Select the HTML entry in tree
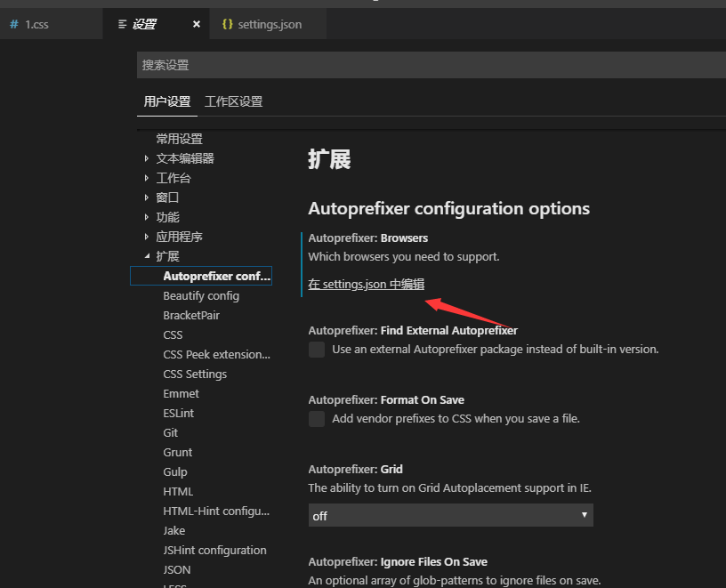Viewport: 726px width, 588px height. coord(178,491)
